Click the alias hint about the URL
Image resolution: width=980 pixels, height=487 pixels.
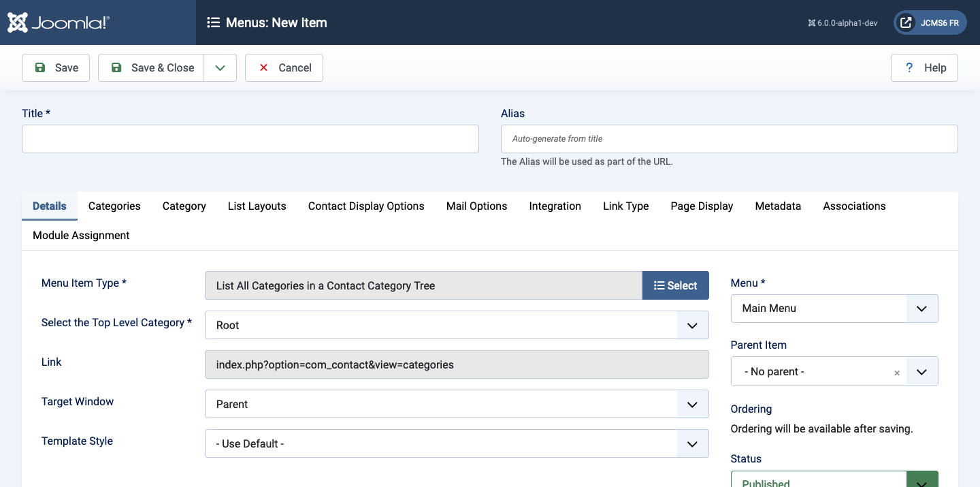click(x=587, y=162)
